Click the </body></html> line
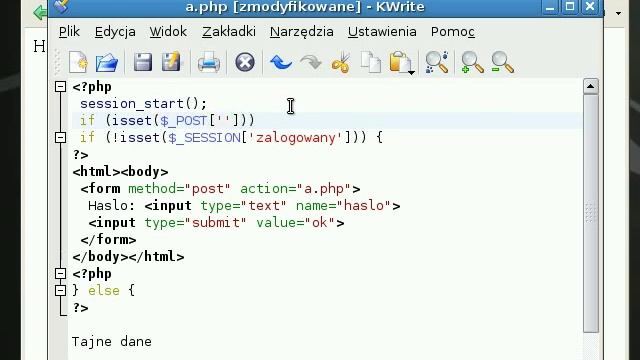640x360 pixels. point(128,257)
